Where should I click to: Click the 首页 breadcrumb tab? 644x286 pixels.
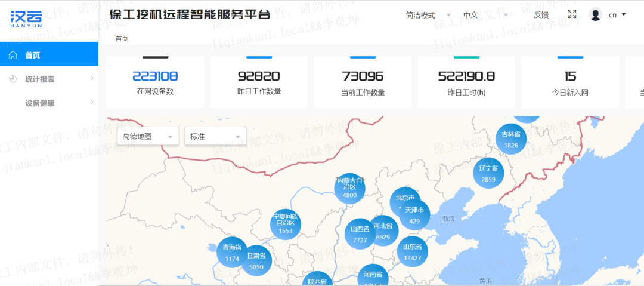[122, 39]
